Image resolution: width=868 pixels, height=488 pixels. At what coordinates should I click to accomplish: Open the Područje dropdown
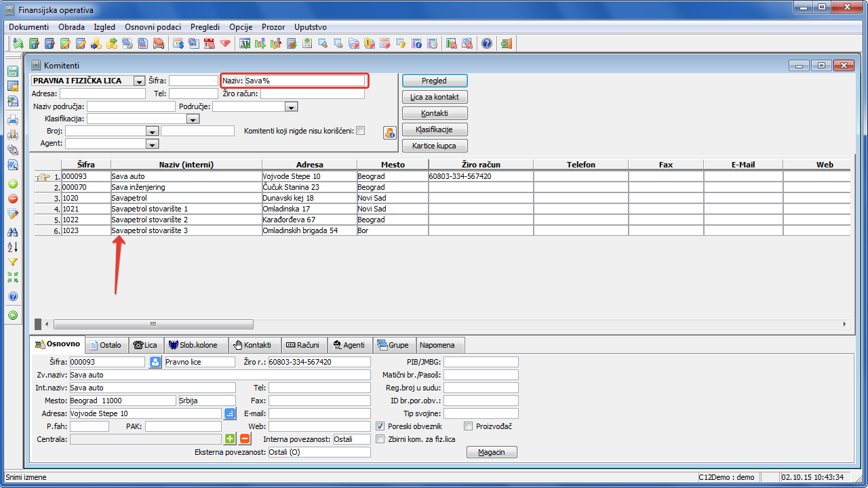(x=292, y=107)
